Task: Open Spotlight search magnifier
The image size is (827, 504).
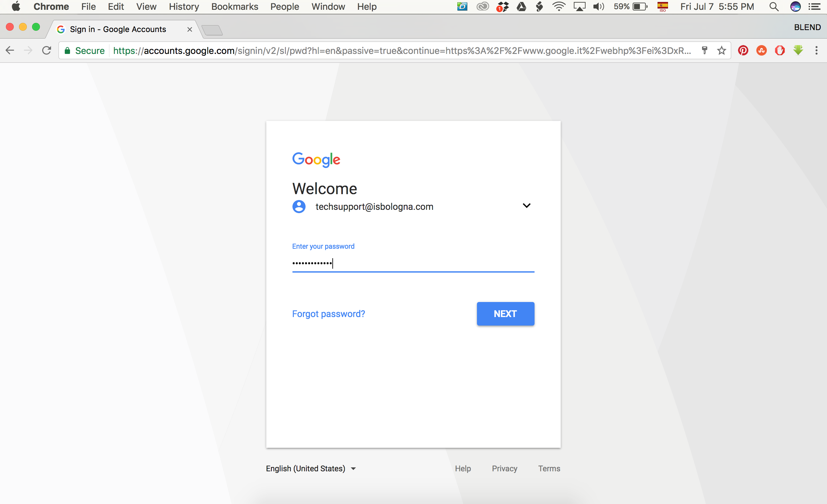Action: click(x=774, y=7)
